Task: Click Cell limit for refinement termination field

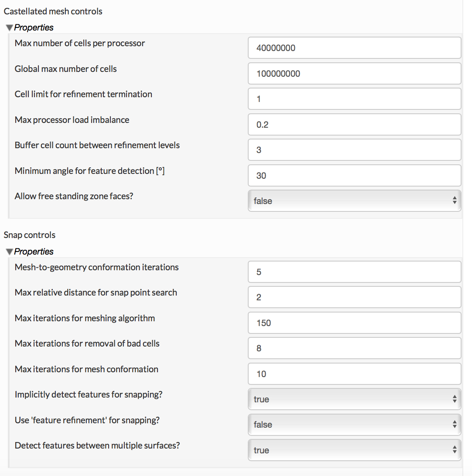Action: tap(354, 99)
